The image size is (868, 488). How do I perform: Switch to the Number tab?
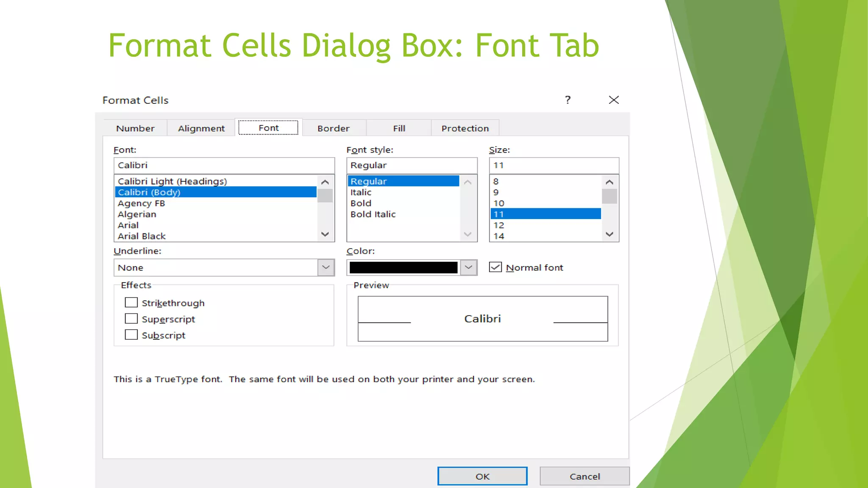[135, 128]
